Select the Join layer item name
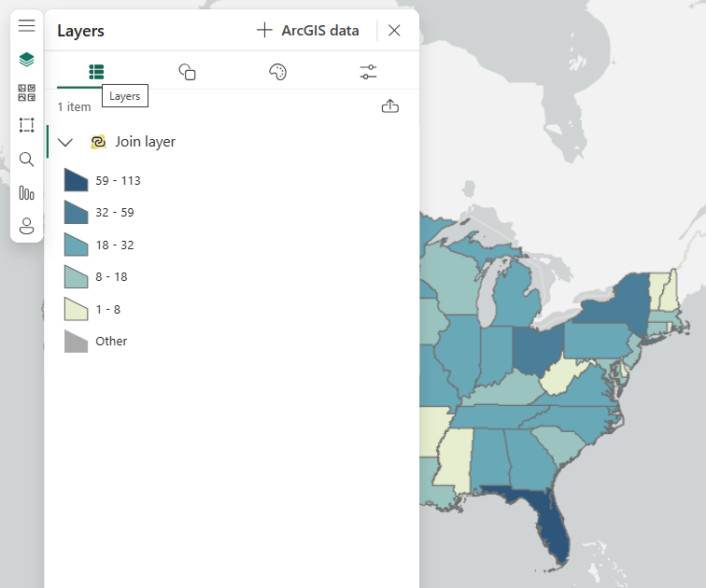 145,142
